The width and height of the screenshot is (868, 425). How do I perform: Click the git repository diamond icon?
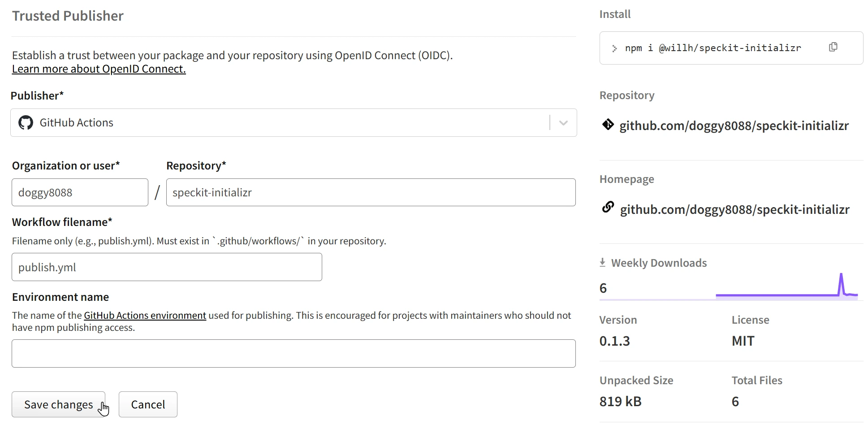point(608,125)
